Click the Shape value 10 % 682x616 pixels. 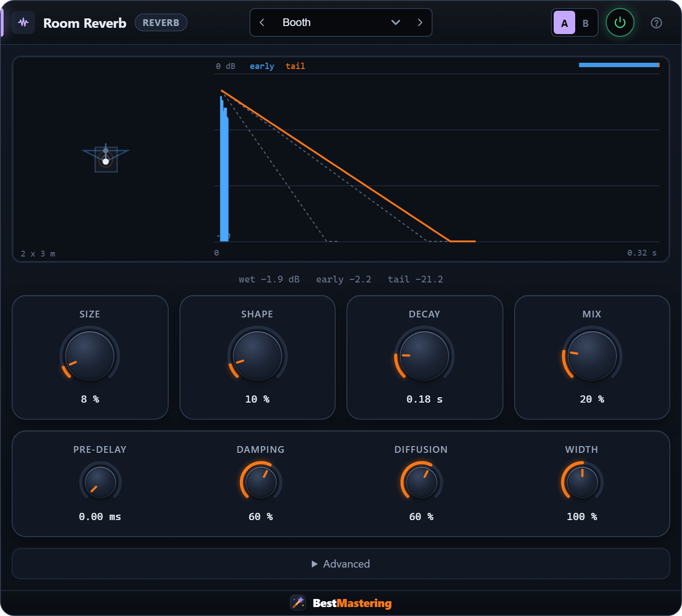coord(257,399)
